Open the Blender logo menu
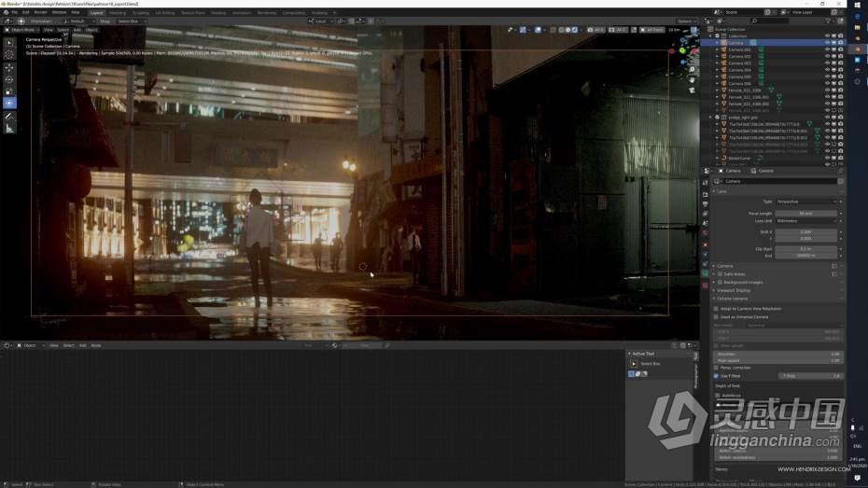This screenshot has height=488, width=868. tap(6, 12)
